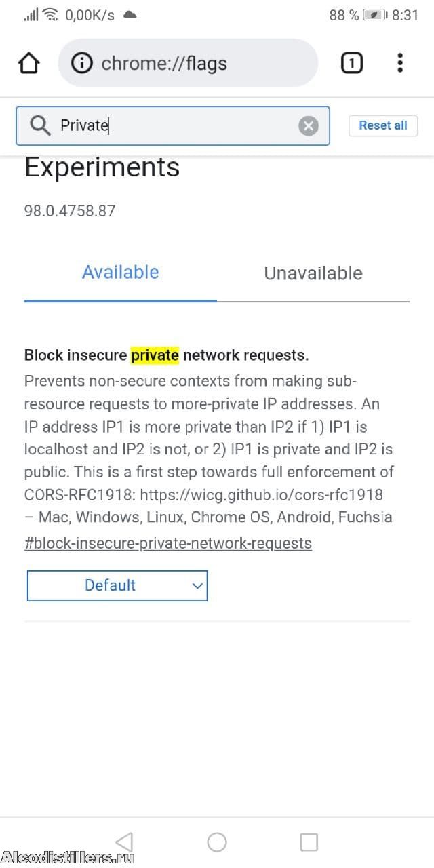
Task: Tap the battery icon in status bar
Action: pyautogui.click(x=374, y=15)
